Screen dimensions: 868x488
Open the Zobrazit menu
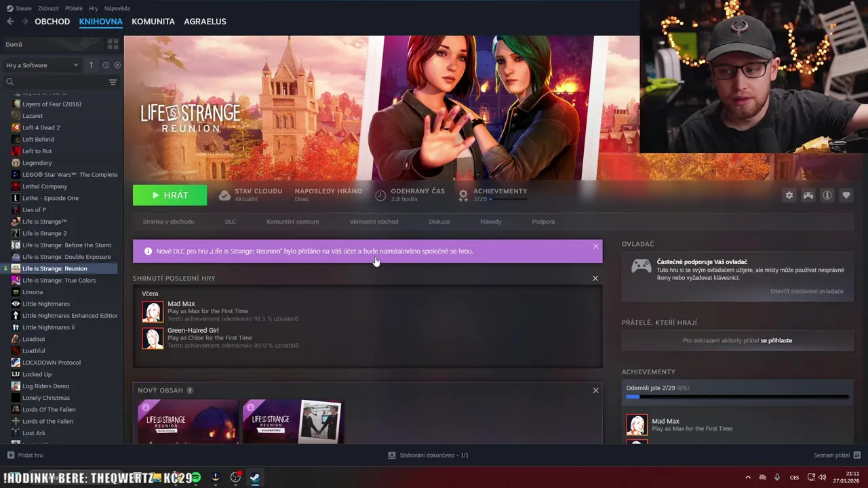pyautogui.click(x=48, y=8)
